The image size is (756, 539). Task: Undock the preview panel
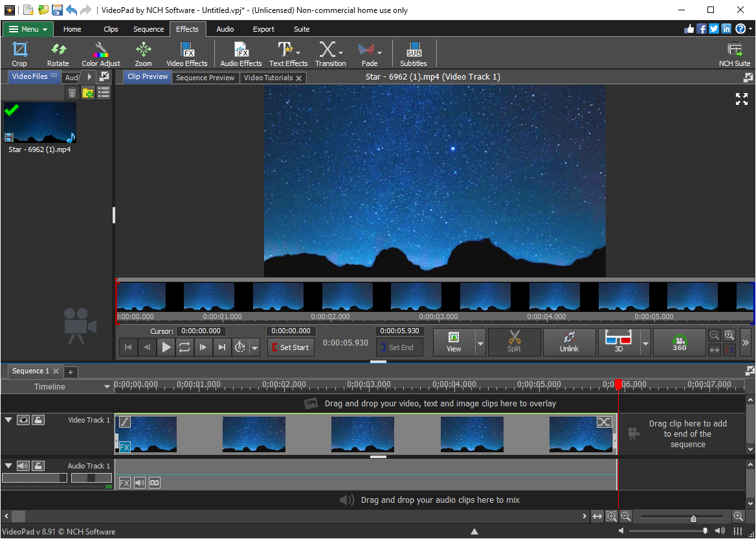click(x=748, y=76)
